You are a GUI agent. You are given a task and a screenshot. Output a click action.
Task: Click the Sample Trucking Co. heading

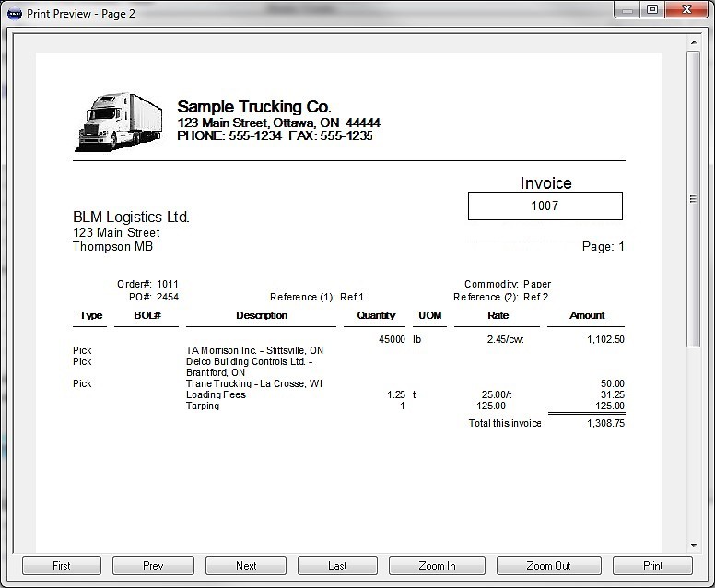tap(254, 107)
